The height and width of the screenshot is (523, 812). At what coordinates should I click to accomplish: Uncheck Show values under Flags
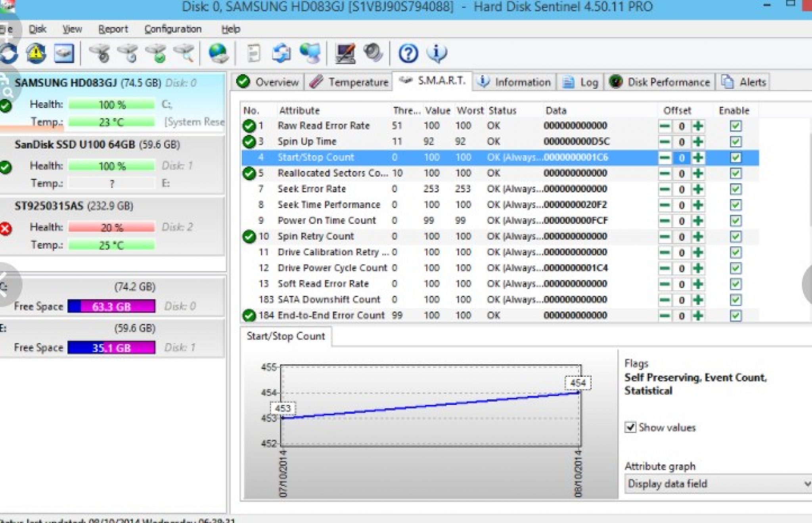(631, 427)
